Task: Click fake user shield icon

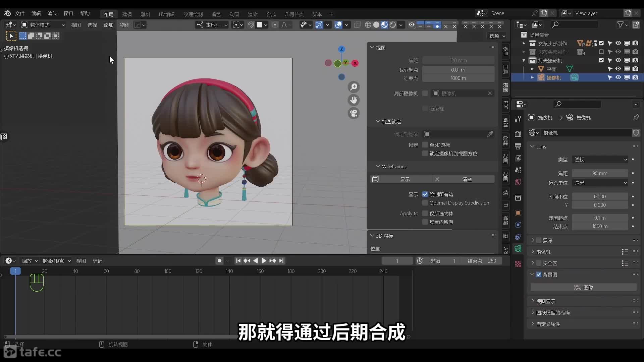Action: coord(636,133)
